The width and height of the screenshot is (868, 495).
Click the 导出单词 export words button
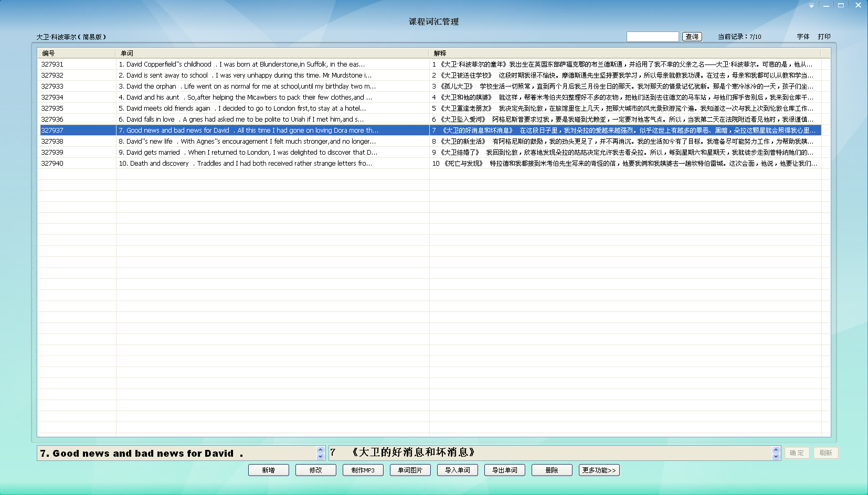click(x=504, y=470)
